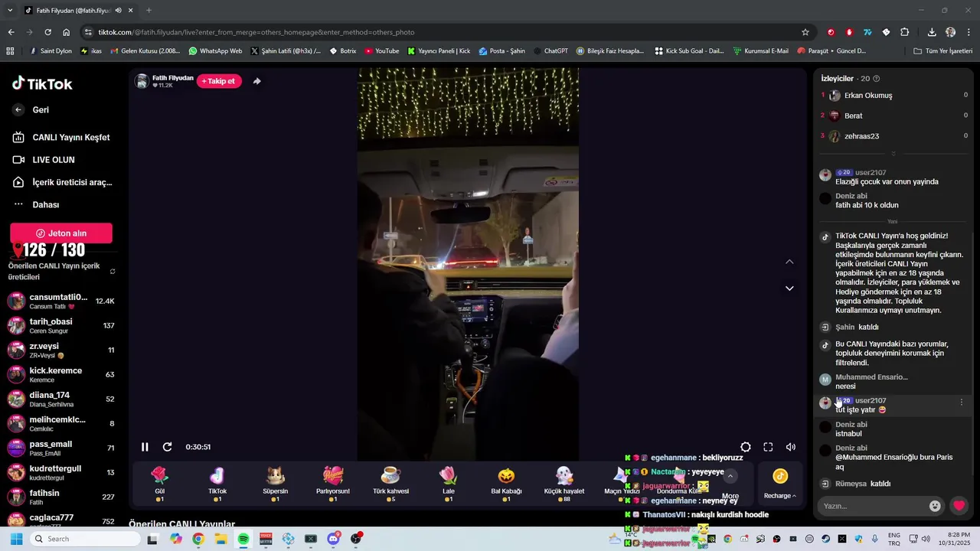980x551 pixels.
Task: Pause the live stream
Action: 145,447
